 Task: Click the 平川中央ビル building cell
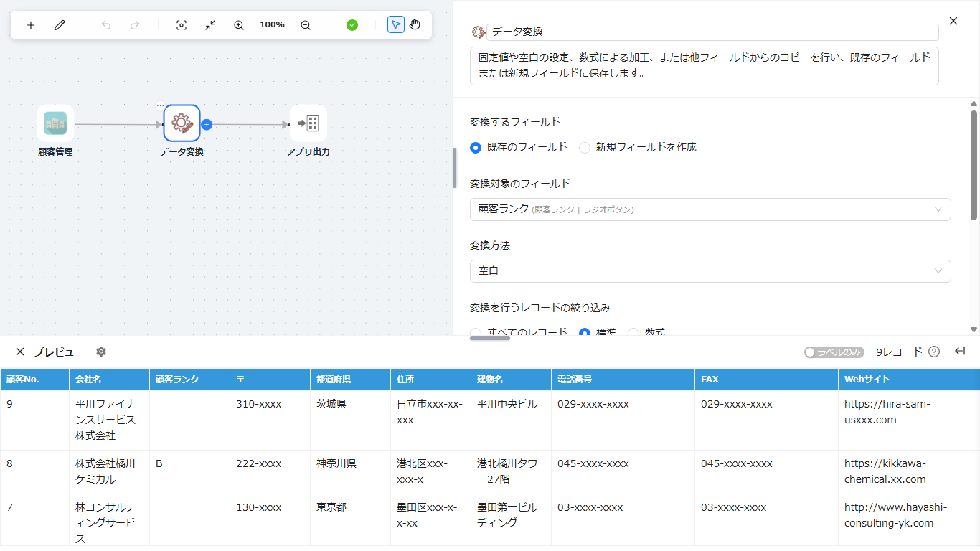click(x=511, y=420)
